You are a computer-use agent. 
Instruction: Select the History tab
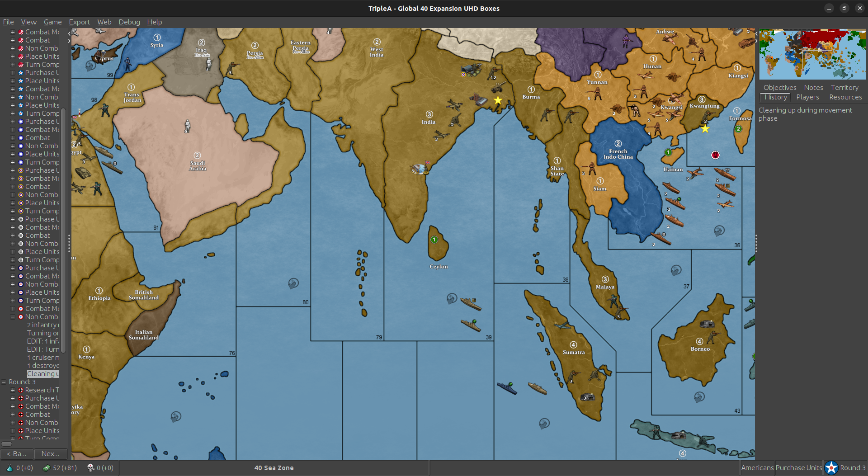coord(775,97)
